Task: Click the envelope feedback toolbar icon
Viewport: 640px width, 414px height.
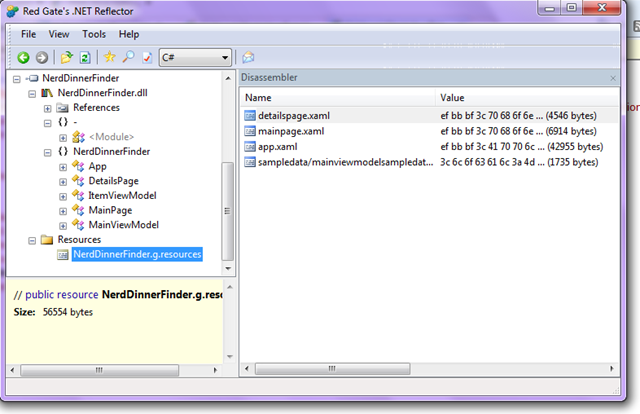Action: pos(248,57)
